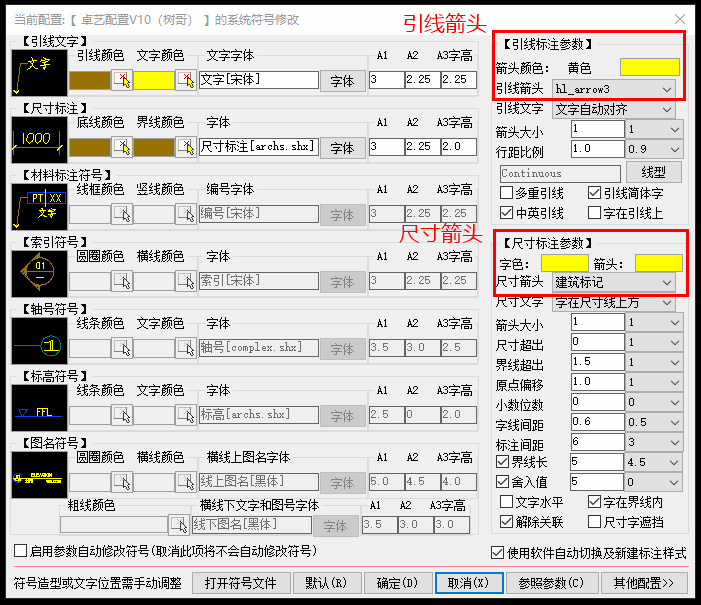Click color picker icon for 标高符号 线条颜色

click(x=122, y=415)
